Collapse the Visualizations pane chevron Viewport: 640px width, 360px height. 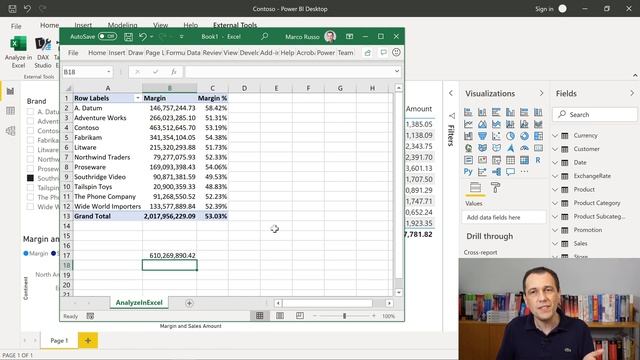click(x=541, y=93)
